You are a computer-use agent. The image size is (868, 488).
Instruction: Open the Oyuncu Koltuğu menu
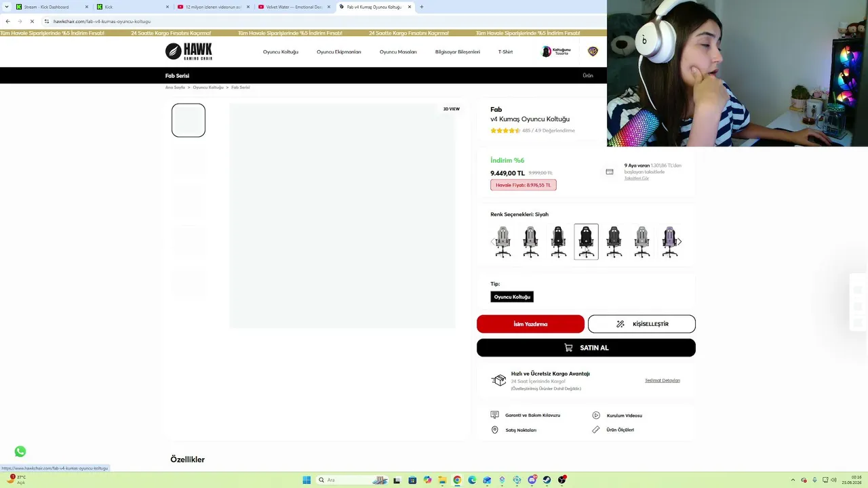pos(281,52)
